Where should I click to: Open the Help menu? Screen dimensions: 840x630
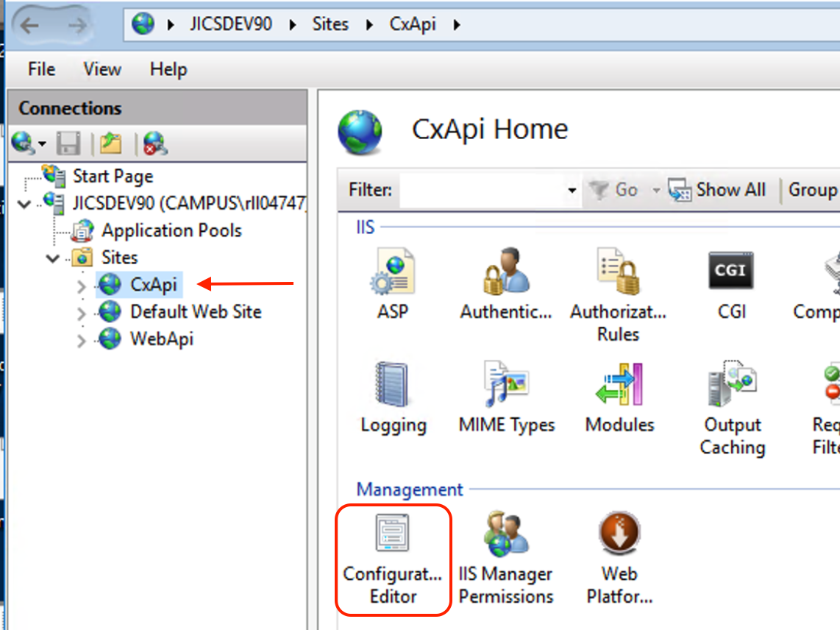click(x=168, y=69)
